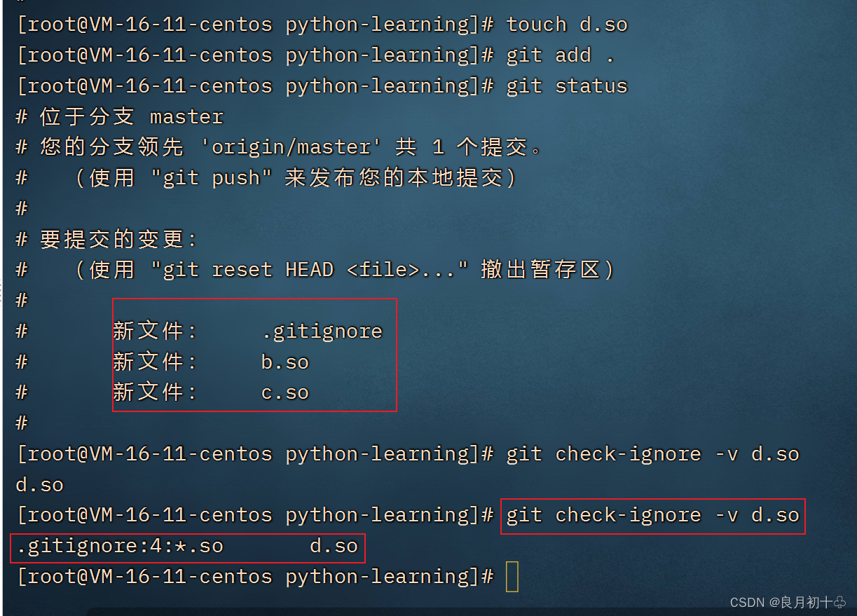This screenshot has height=616, width=857.
Task: Select the d.so output line
Action: (x=37, y=484)
